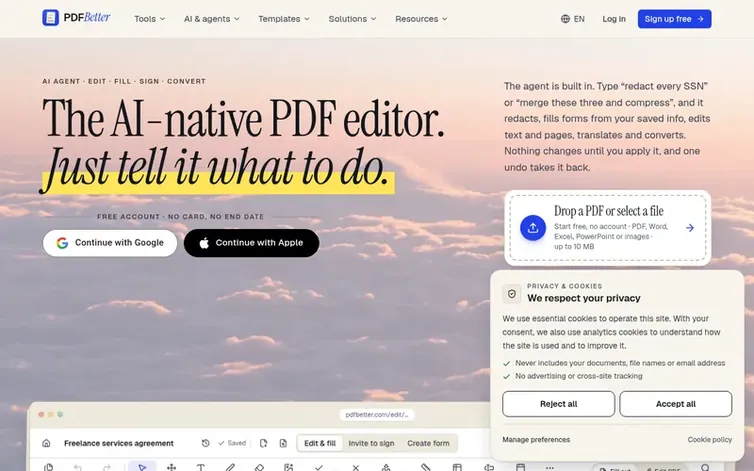Click the shield icon in privacy panel
This screenshot has height=471, width=754.
coord(512,293)
